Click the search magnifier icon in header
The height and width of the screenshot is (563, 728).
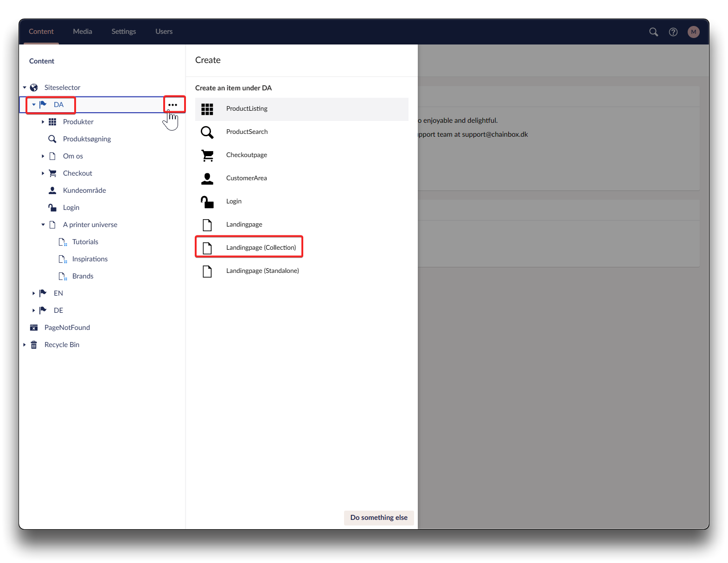(653, 32)
